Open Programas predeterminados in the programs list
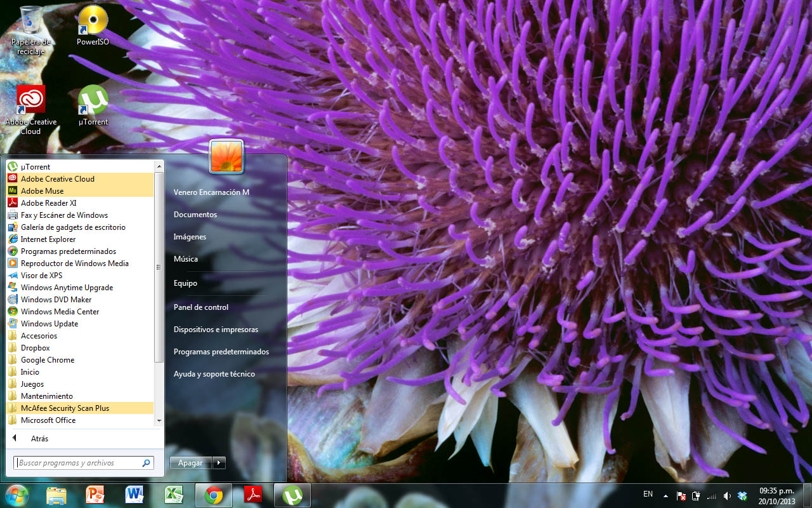 pyautogui.click(x=80, y=251)
